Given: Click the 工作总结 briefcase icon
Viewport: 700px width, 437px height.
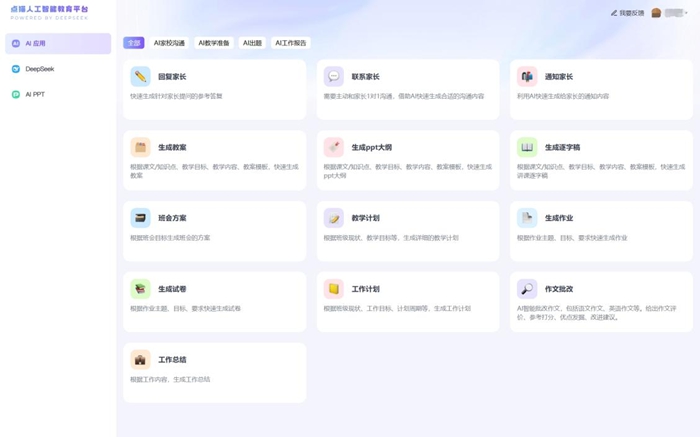Looking at the screenshot, I should pos(140,360).
